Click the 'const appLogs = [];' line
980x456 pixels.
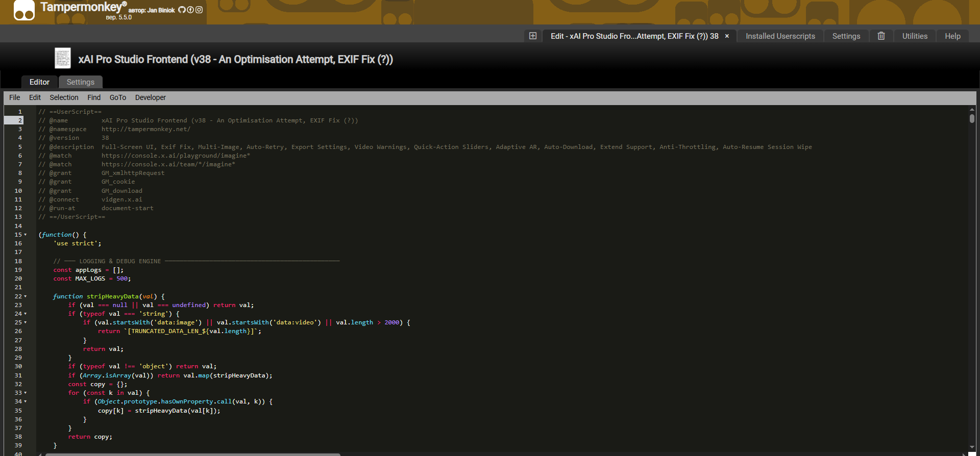[88, 270]
